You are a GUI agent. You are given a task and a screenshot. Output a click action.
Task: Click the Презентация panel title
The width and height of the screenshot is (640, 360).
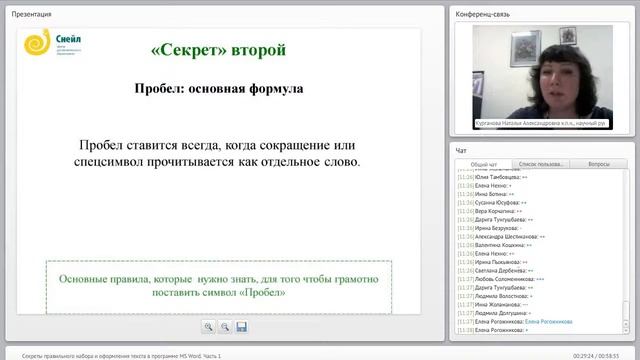31,14
